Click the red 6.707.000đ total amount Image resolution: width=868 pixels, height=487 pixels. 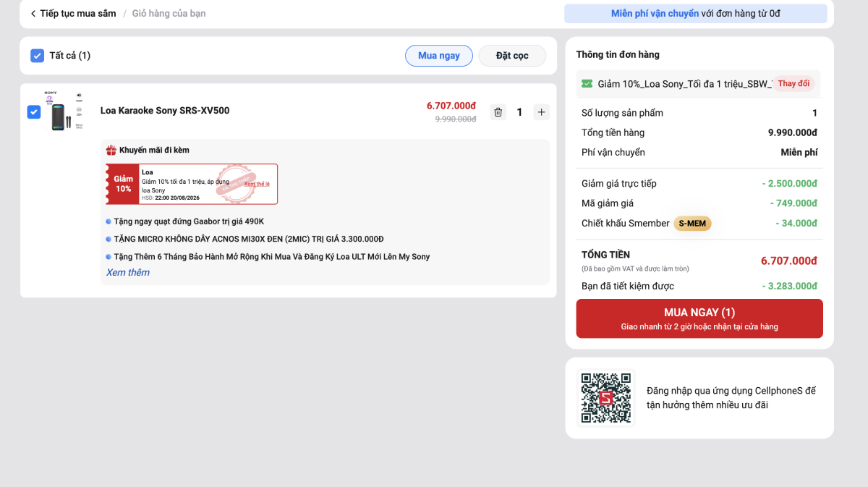pyautogui.click(x=789, y=261)
